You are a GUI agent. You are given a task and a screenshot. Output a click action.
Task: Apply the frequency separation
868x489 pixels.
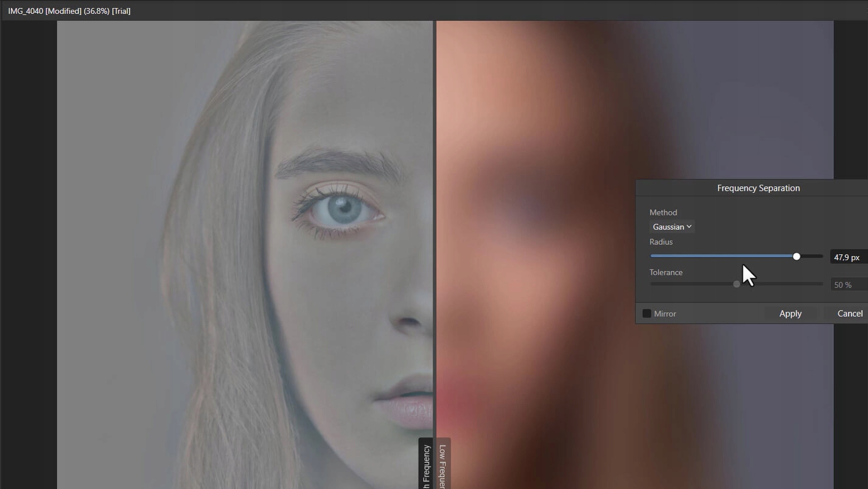[790, 314]
